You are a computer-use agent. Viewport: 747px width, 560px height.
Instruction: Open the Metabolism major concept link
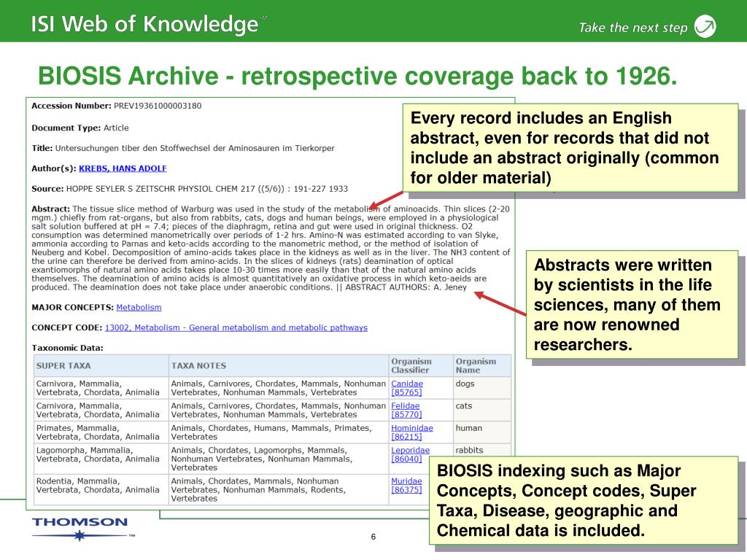click(139, 308)
